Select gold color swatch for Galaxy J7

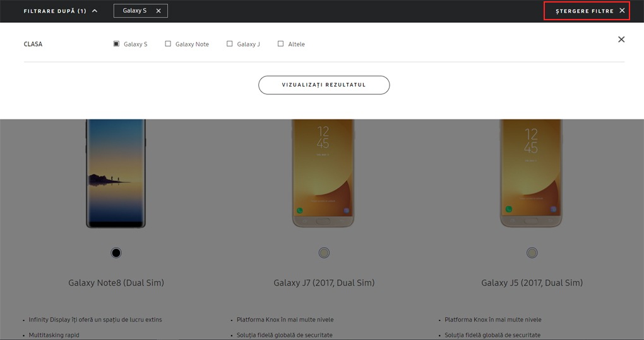tap(324, 253)
